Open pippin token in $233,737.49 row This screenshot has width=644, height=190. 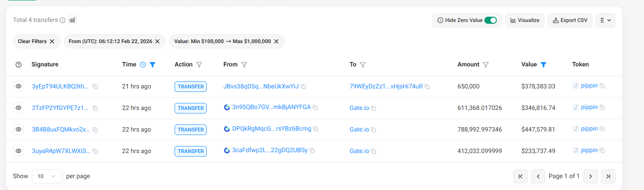click(x=589, y=150)
